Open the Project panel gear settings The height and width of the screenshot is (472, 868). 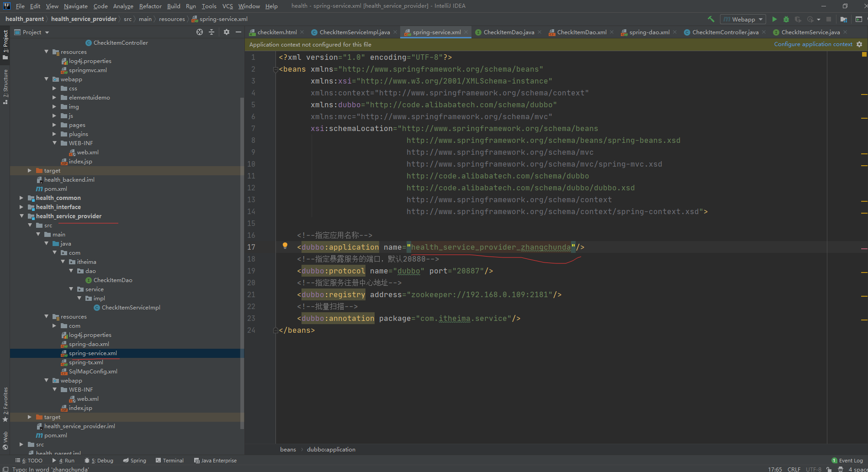(227, 32)
